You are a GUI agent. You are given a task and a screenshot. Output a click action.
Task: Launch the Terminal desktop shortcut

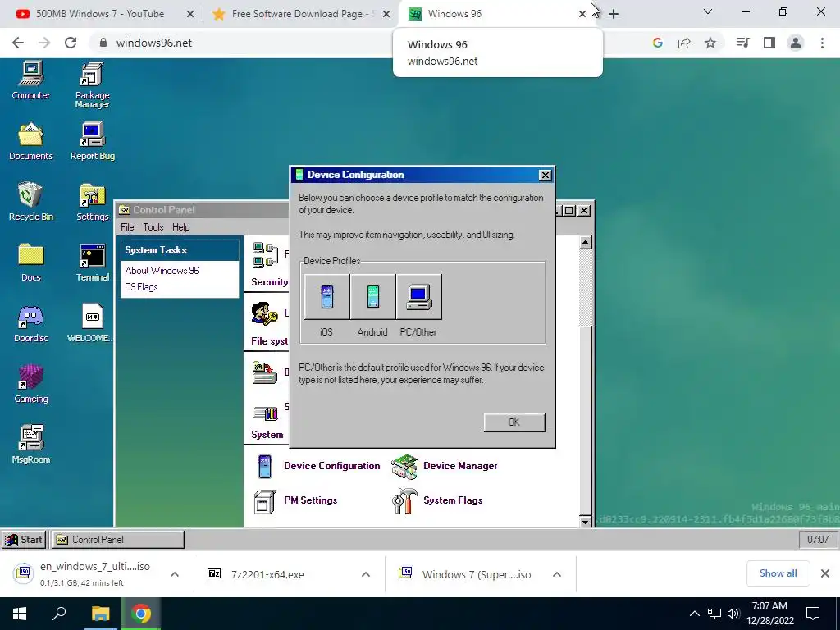(x=92, y=262)
